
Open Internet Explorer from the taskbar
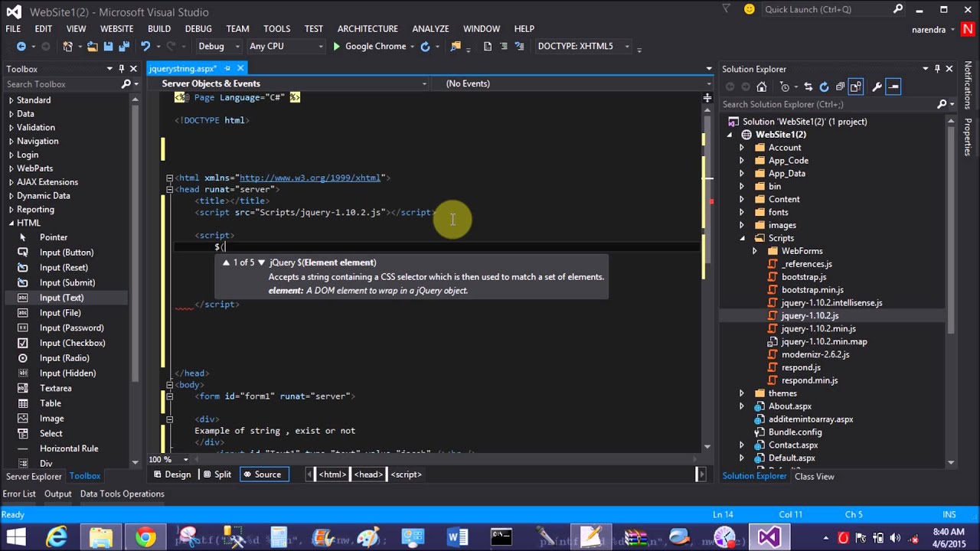pyautogui.click(x=57, y=537)
